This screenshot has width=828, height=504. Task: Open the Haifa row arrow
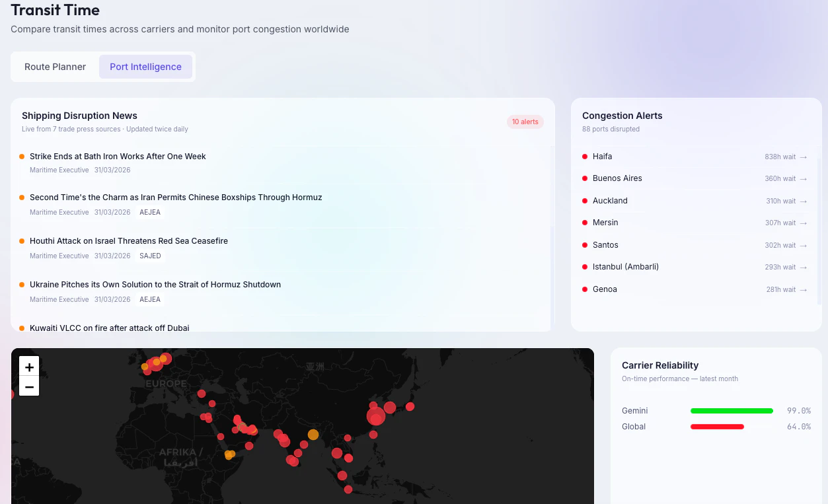[804, 157]
